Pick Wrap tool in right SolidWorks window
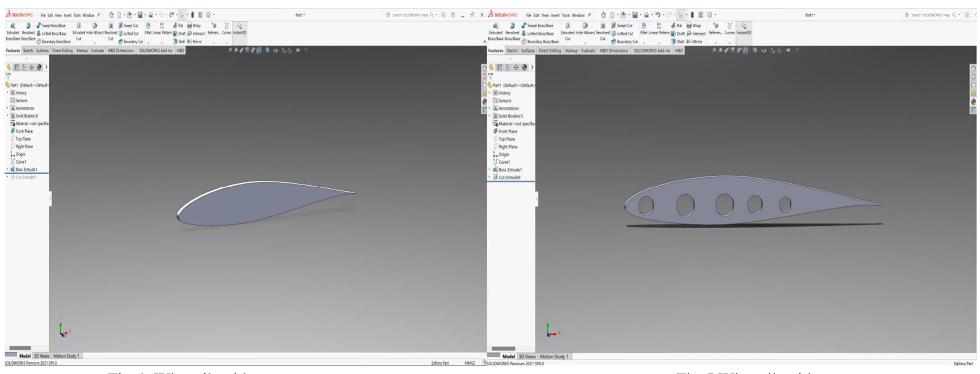This screenshot has height=374, width=980. tap(693, 26)
